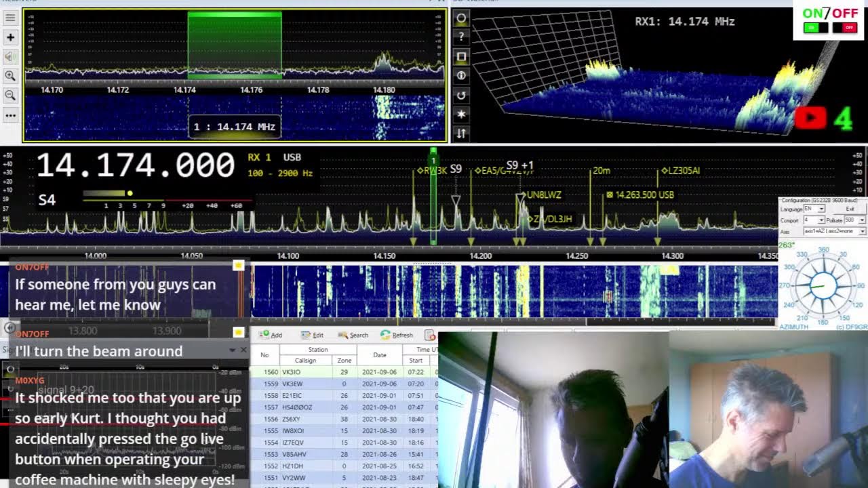Select logbook row VY2WW
This screenshot has height=488, width=868.
click(344, 478)
